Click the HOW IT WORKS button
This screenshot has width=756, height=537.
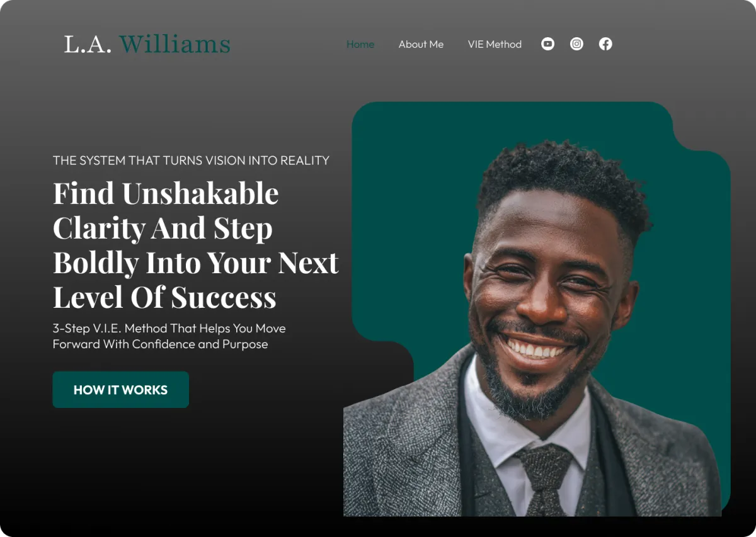pyautogui.click(x=120, y=390)
